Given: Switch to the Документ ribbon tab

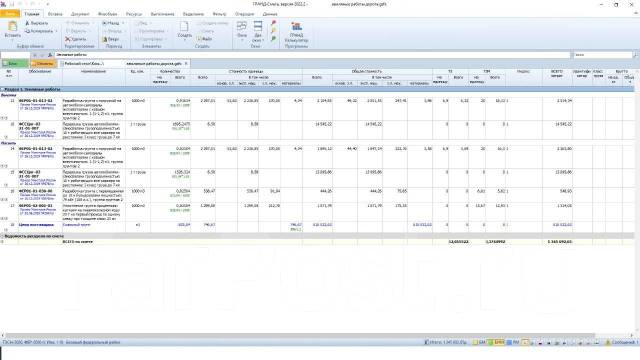Looking at the screenshot, I should [80, 14].
